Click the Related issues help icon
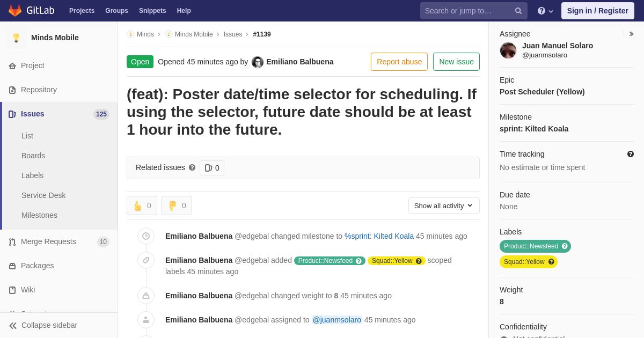Screen dimensions: 644x338 [x=192, y=167]
